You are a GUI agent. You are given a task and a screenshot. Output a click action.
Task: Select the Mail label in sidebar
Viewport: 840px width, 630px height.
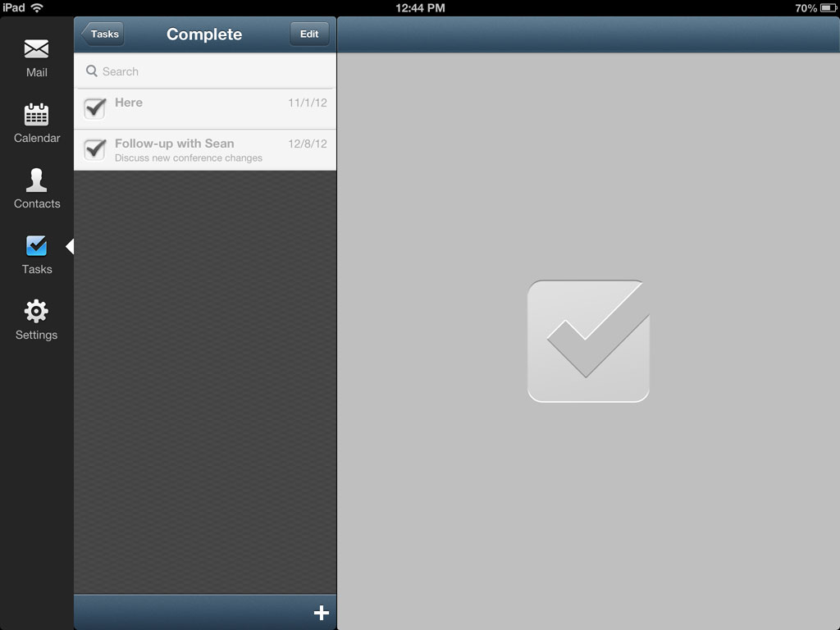[36, 72]
